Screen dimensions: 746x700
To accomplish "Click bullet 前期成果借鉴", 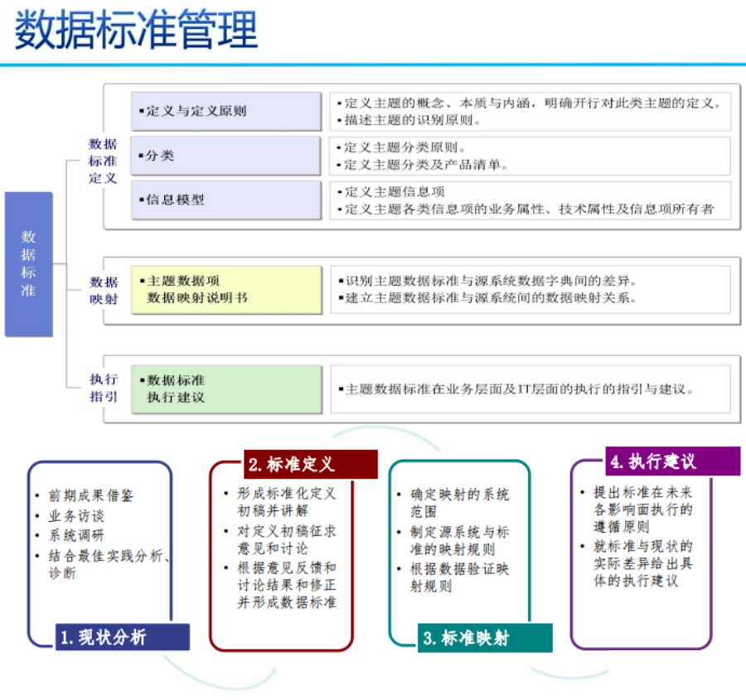I will point(90,495).
